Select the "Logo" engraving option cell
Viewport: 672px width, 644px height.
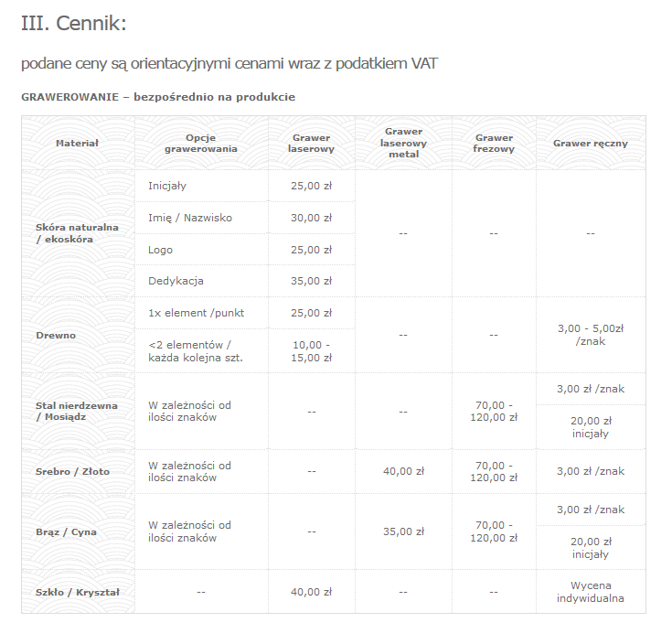[160, 250]
